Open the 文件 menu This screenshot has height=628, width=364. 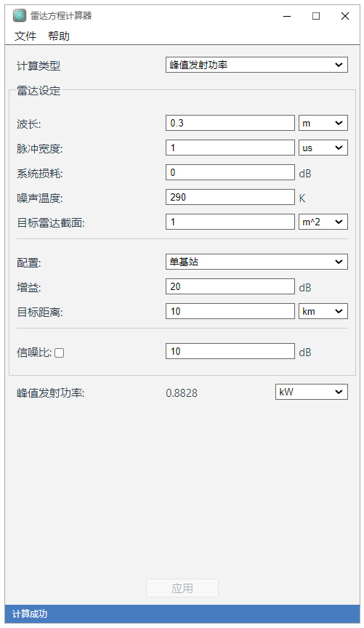click(25, 36)
